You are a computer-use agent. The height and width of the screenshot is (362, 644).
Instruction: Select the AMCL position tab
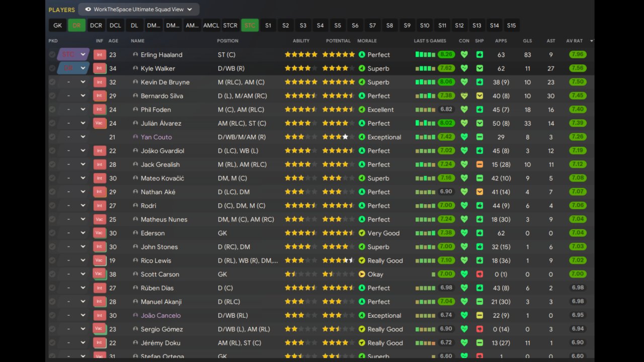[x=211, y=26]
